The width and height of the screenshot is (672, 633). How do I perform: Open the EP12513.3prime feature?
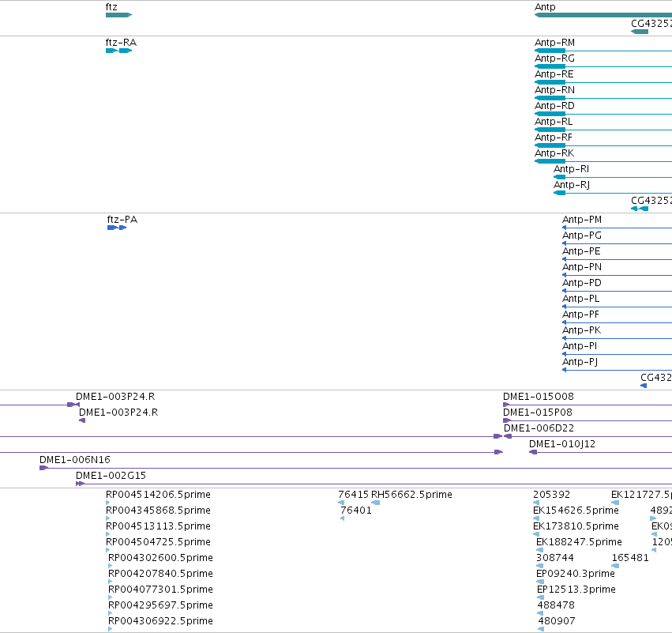coord(576,590)
